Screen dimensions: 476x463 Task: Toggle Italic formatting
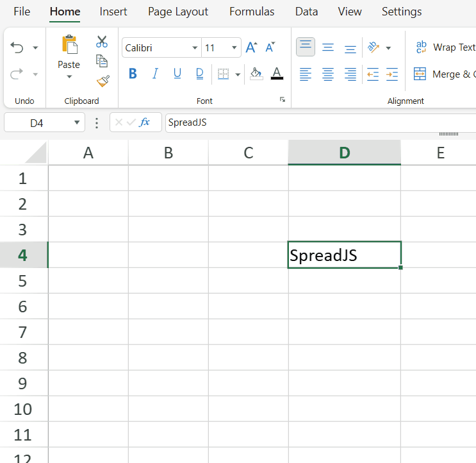pos(155,74)
